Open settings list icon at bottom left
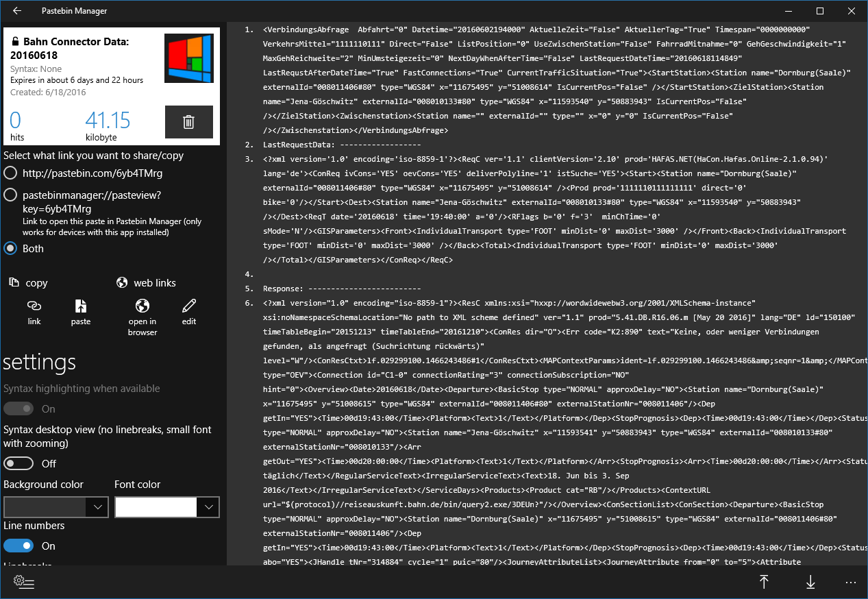Image resolution: width=868 pixels, height=599 pixels. (24, 582)
